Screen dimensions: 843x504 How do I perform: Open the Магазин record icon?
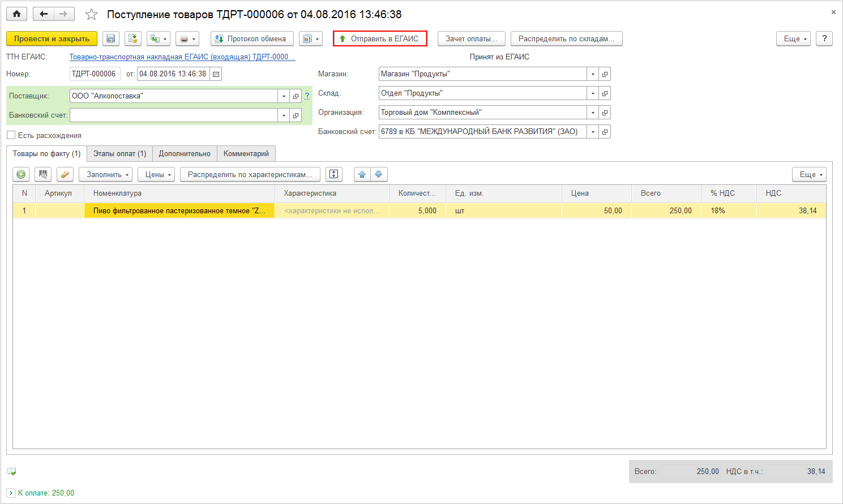tap(605, 74)
